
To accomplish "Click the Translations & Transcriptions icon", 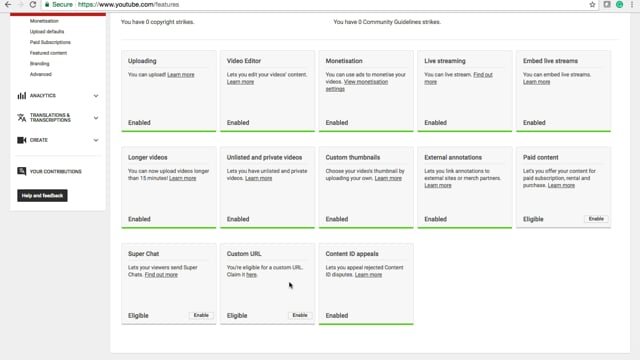I will click(x=22, y=118).
